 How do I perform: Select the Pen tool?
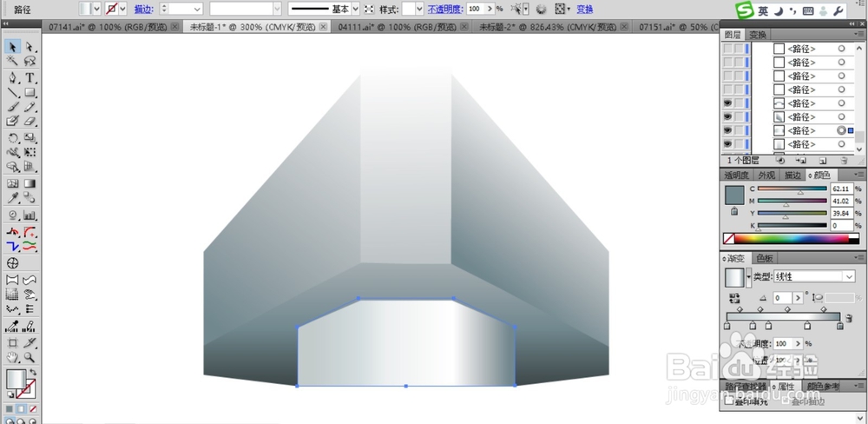pyautogui.click(x=12, y=78)
